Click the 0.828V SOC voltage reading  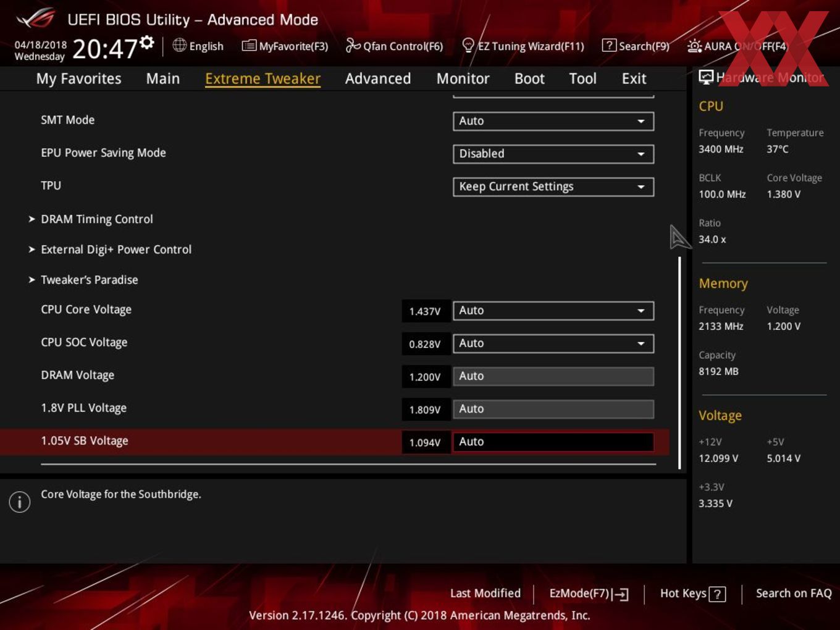pyautogui.click(x=425, y=344)
